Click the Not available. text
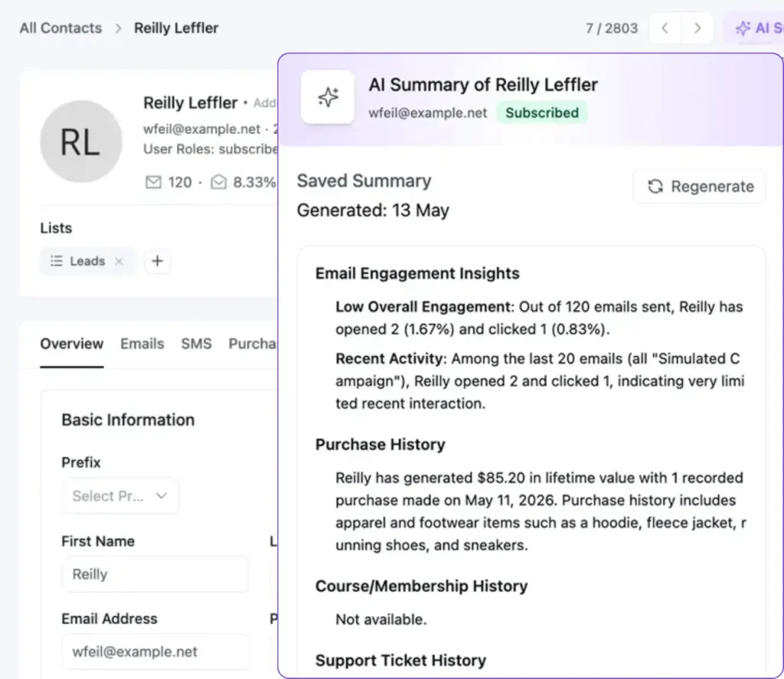Screen dimensions: 784x679 pos(381,619)
